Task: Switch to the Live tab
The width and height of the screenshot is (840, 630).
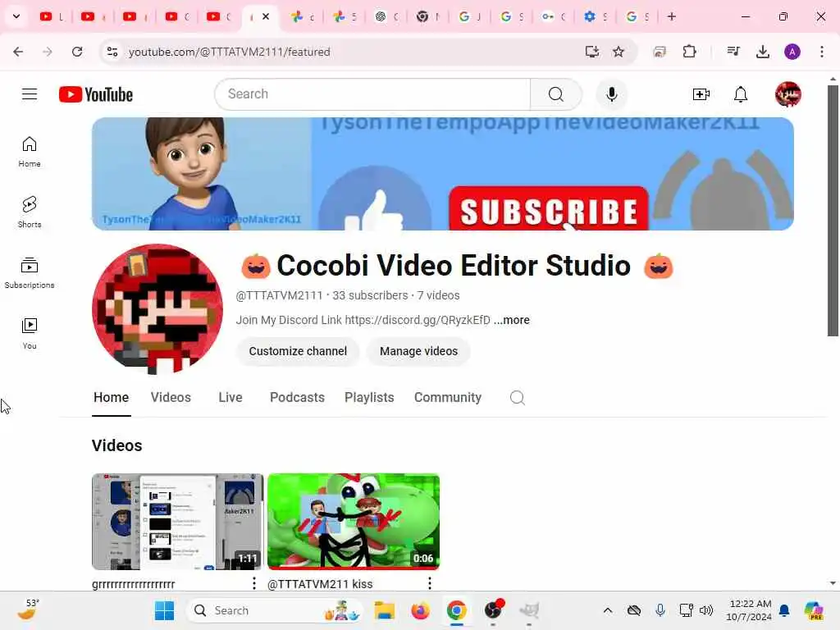Action: tap(231, 398)
